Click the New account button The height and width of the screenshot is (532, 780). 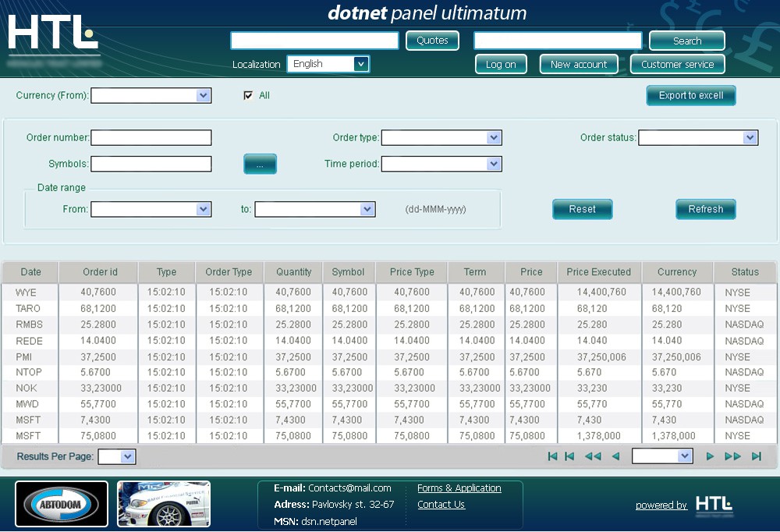pos(579,64)
